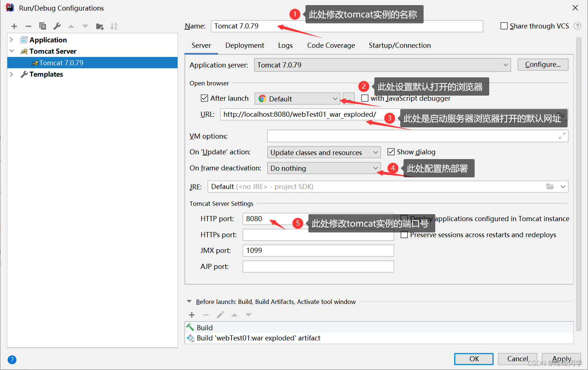
Task: Copy configuration icon in left toolbar
Action: click(43, 26)
